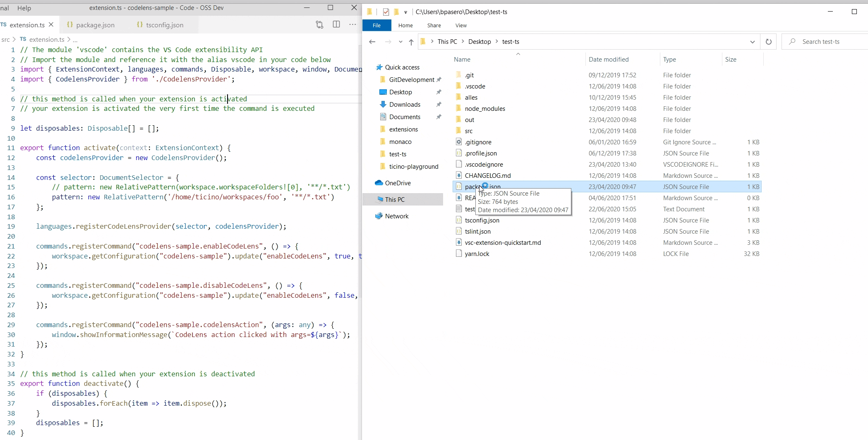
Task: Unpin Documents from Quick access
Action: click(x=439, y=117)
